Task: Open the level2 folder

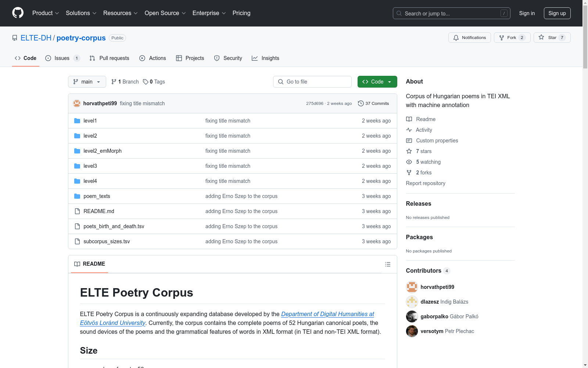Action: pos(90,136)
